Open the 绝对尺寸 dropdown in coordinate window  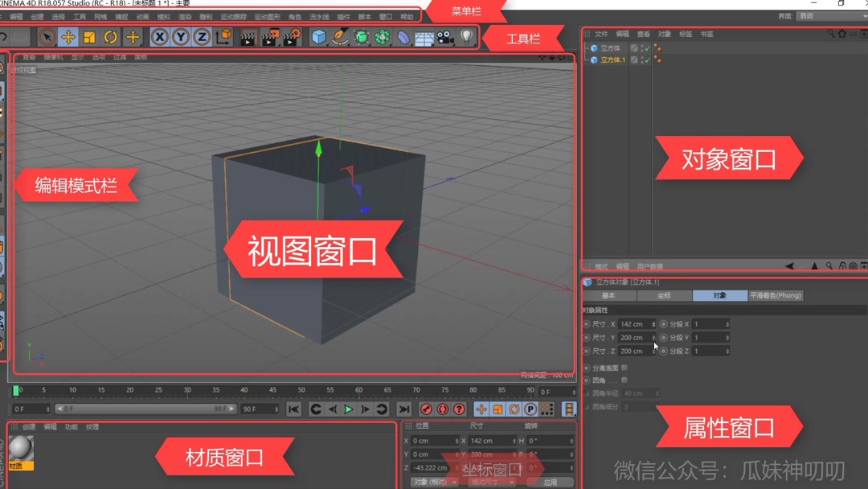490,483
